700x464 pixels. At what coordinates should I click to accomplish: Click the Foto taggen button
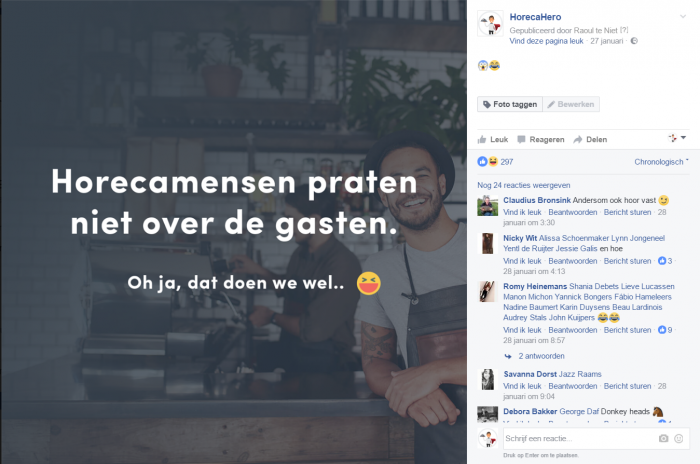click(x=510, y=104)
